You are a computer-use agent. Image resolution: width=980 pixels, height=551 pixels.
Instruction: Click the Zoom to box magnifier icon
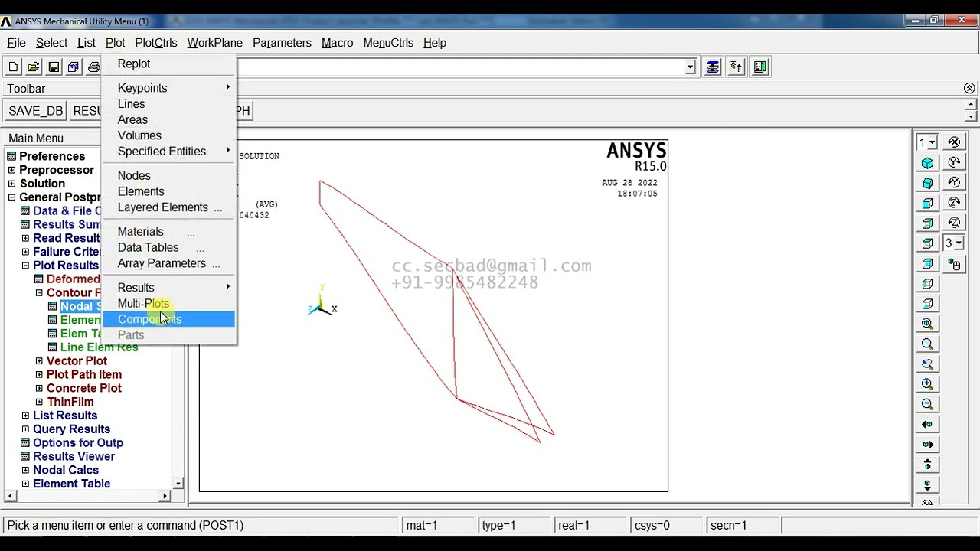(x=927, y=344)
